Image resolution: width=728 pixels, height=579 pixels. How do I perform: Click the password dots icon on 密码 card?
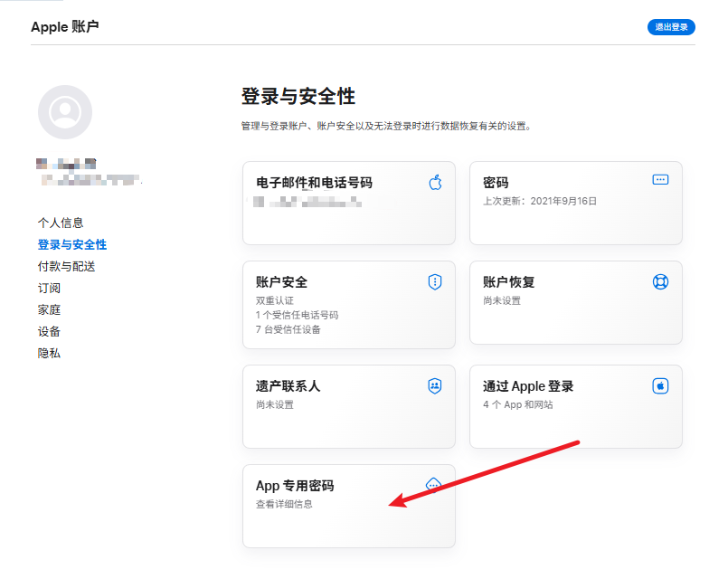tap(660, 180)
